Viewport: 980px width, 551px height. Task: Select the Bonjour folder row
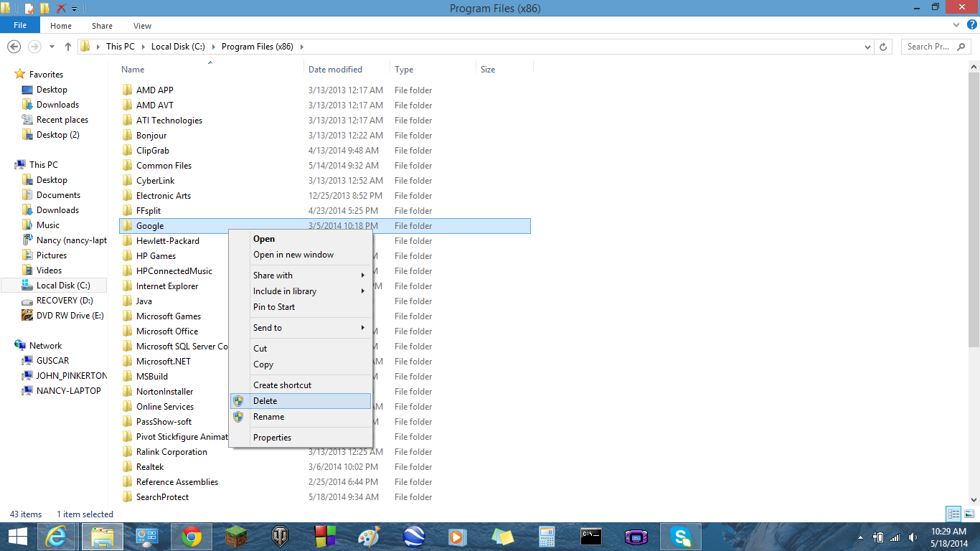(325, 136)
